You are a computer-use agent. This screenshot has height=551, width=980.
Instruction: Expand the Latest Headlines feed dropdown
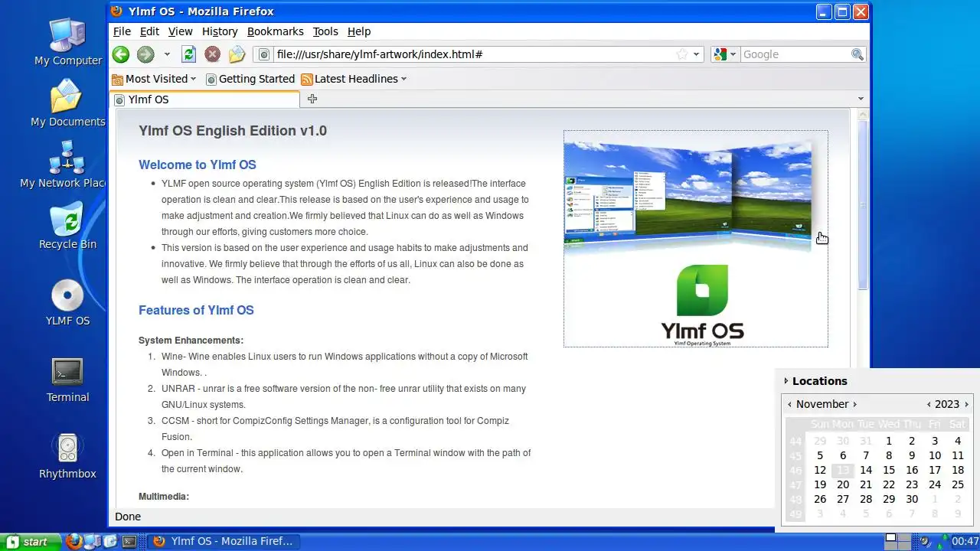[x=403, y=79]
